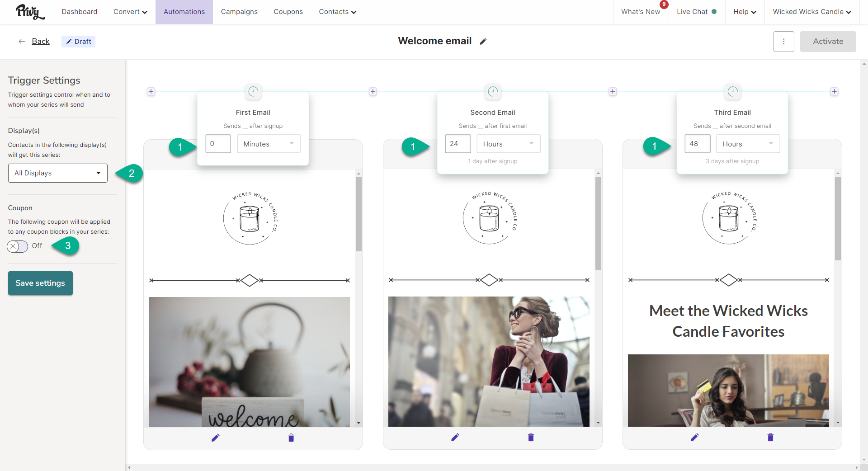Toggle the Coupon switch on

pyautogui.click(x=17, y=246)
